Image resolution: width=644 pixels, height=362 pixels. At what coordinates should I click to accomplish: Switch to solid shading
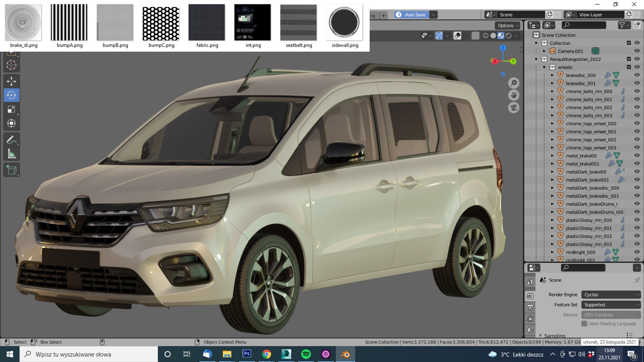(x=493, y=36)
